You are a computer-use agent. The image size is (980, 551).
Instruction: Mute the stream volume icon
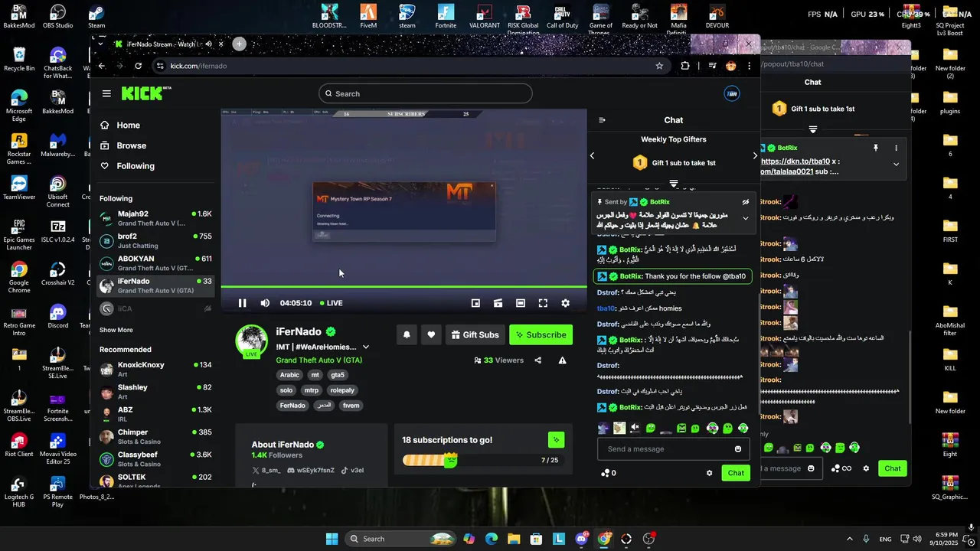point(265,303)
